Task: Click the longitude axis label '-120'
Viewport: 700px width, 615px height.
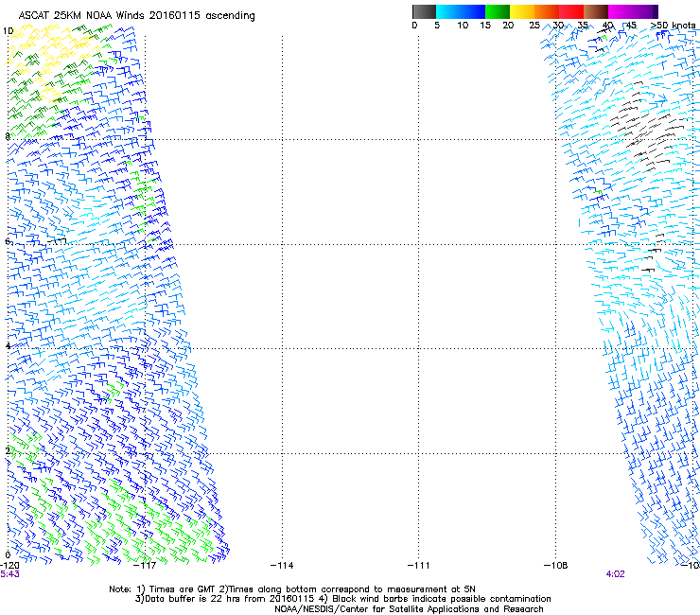Action: click(9, 566)
